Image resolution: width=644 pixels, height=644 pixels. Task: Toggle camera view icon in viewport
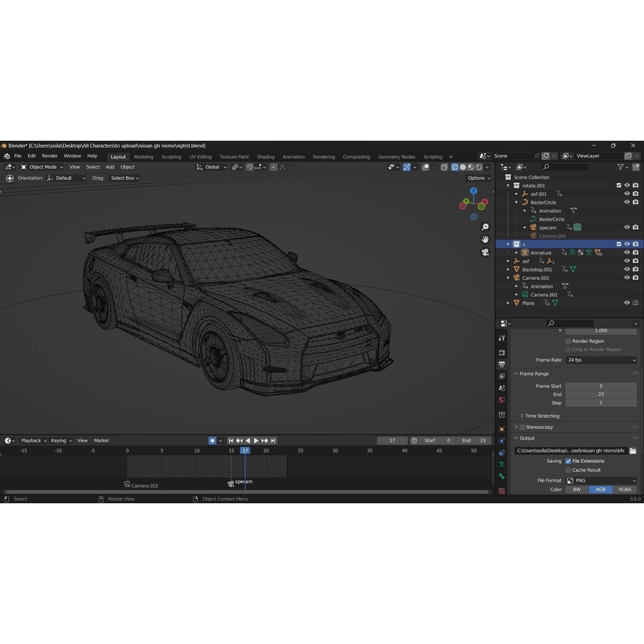[x=485, y=252]
